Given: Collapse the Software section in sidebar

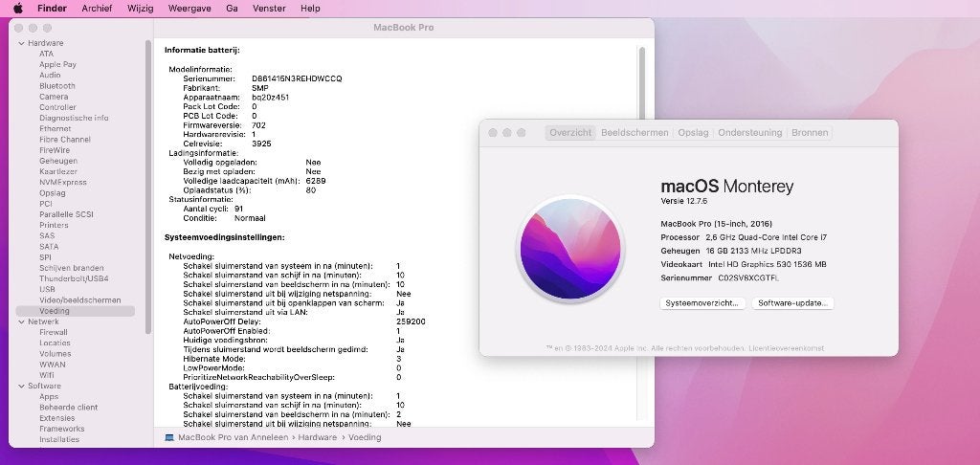Looking at the screenshot, I should pos(22,387).
